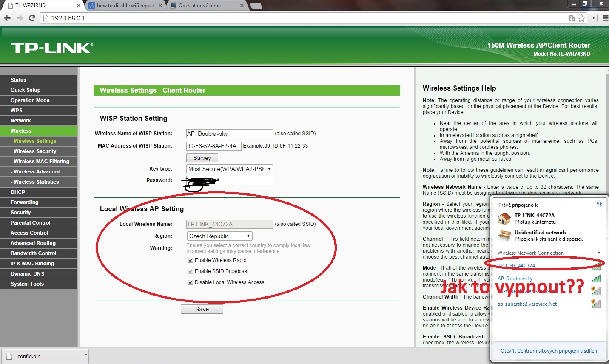Open Access Control settings
Viewport: 609px width, 364px height.
point(39,233)
